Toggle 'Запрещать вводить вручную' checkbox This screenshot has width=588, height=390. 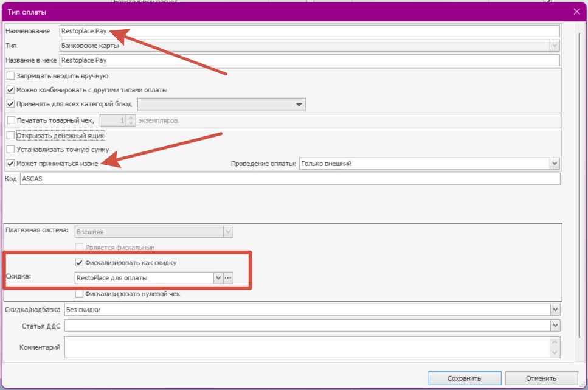click(x=10, y=76)
